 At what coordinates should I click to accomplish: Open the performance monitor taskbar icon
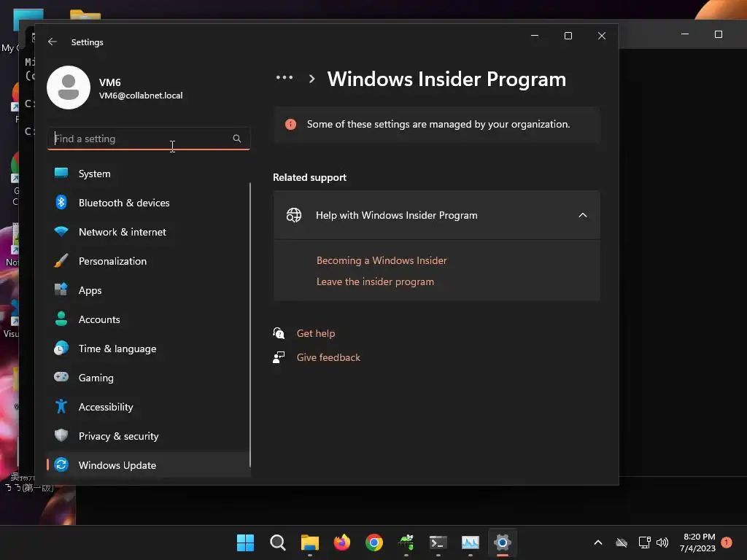pos(471,542)
